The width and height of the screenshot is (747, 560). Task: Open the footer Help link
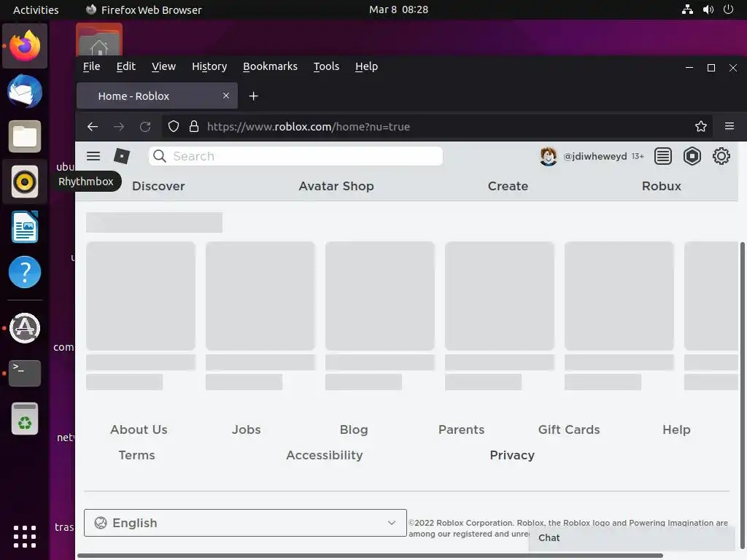coord(676,429)
